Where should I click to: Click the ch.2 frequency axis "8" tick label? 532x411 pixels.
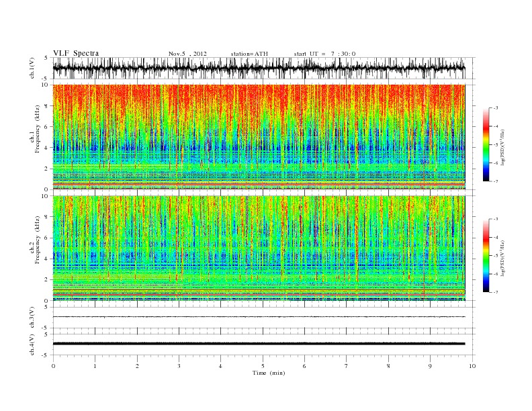(x=48, y=217)
